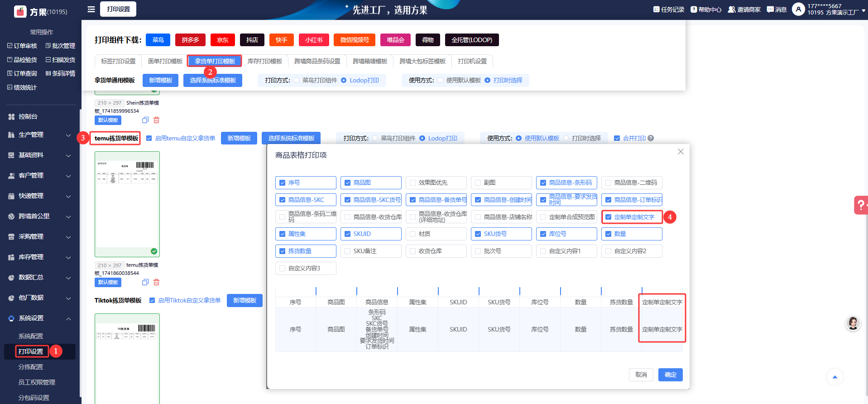The height and width of the screenshot is (404, 868).
Task: Uncheck the 定制单定制文字 checkbox
Action: click(609, 217)
